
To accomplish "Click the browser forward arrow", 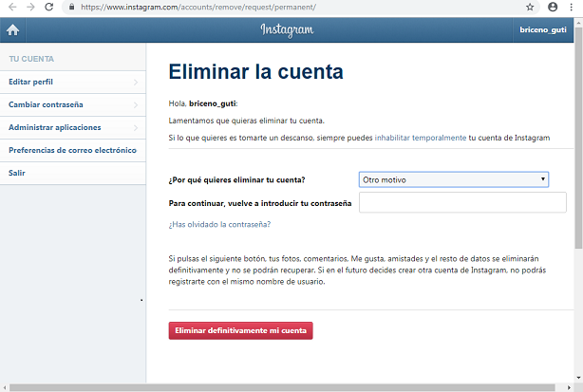I will pos(30,7).
